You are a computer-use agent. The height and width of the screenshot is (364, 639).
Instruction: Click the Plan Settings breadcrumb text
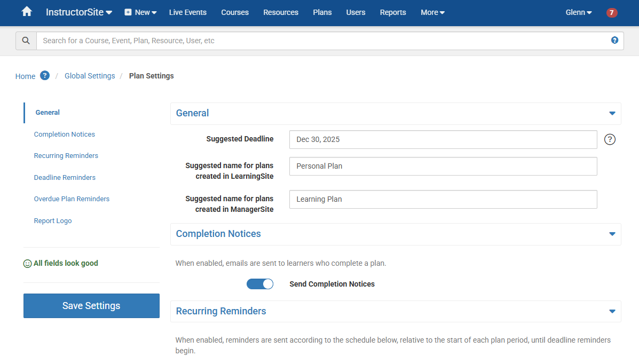(x=151, y=76)
